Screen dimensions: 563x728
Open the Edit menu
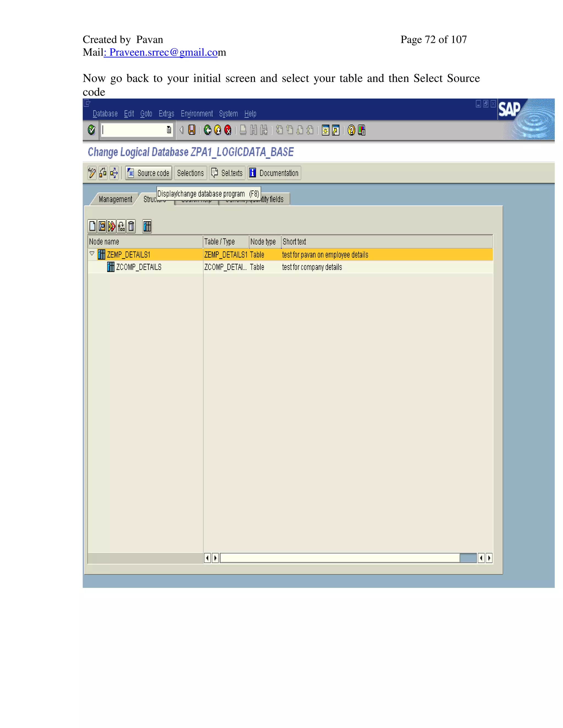coord(129,114)
